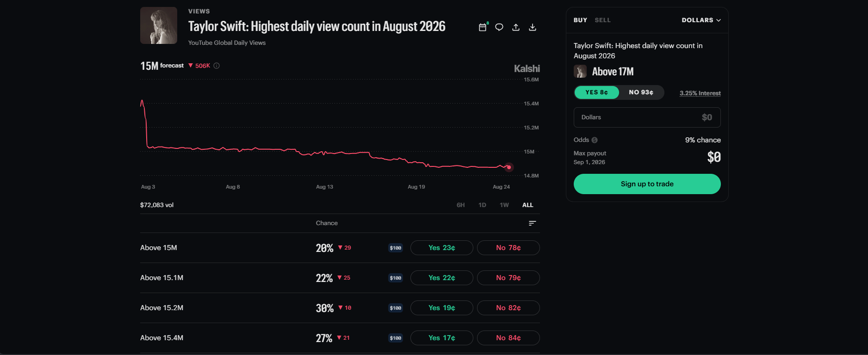
Task: Expand the Above 15.2M market row
Action: point(340,308)
